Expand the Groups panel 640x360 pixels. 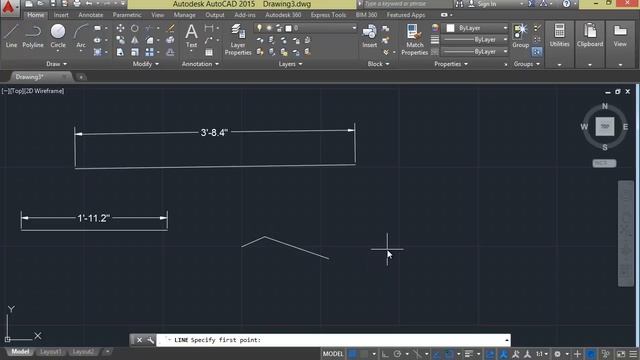[x=527, y=64]
